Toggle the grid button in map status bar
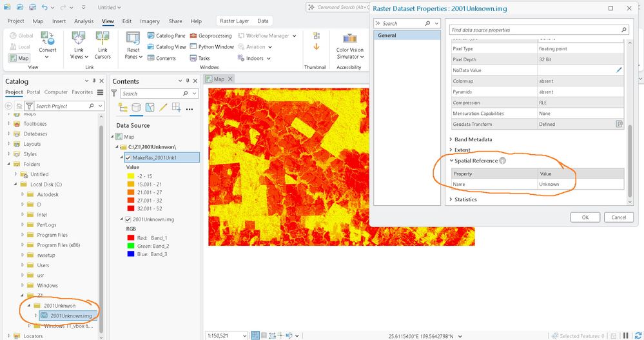Image resolution: width=644 pixels, height=340 pixels. (264, 335)
